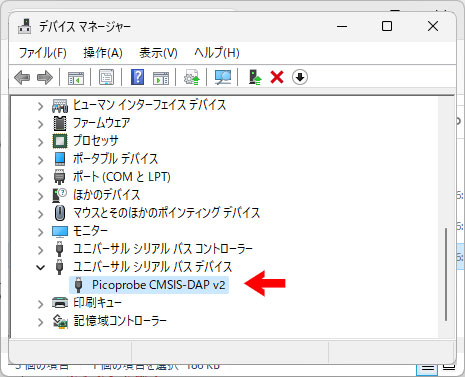Select ほかのデバイス label
465x377 pixels.
tap(106, 195)
